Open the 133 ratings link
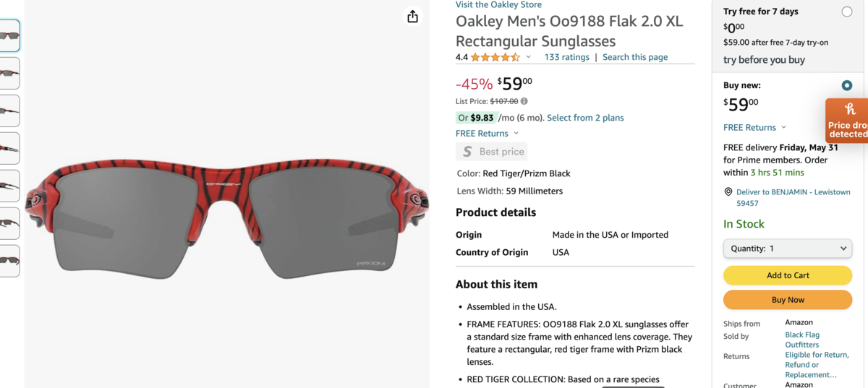 tap(567, 57)
